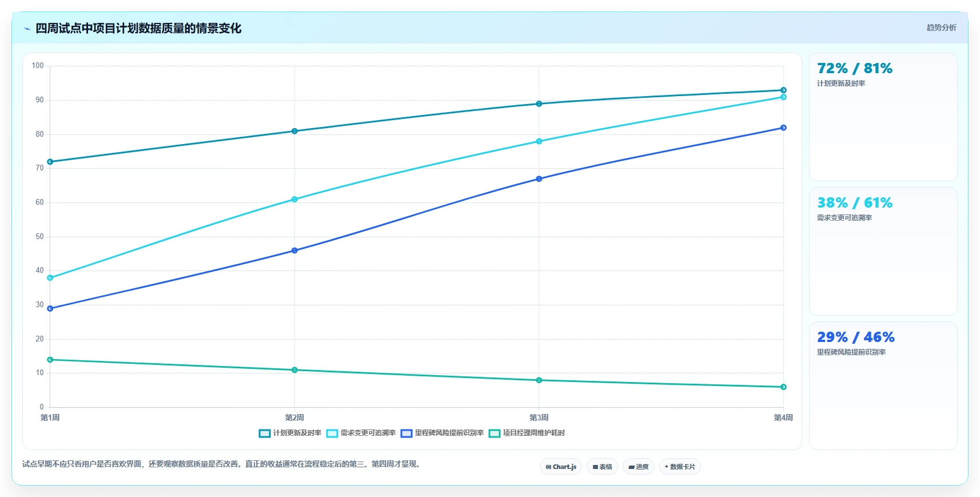Click the 里程碑风险提前识别率 data point at 第4周 (82)

783,128
